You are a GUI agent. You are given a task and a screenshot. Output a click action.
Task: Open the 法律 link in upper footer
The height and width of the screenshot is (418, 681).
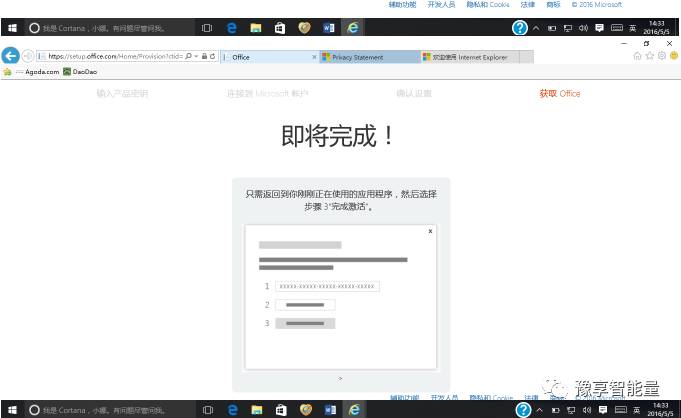528,5
